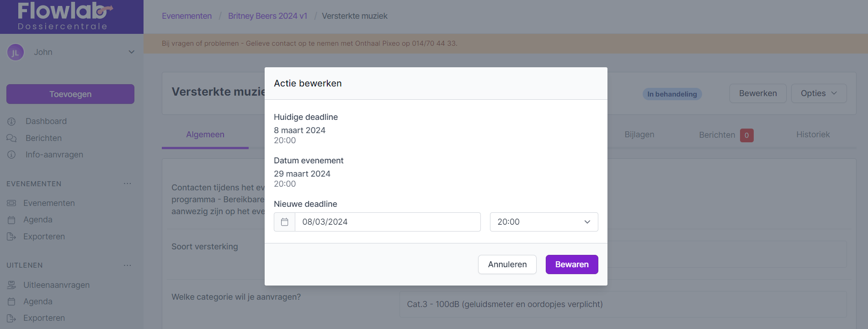868x329 pixels.
Task: Expand the John user menu chevron
Action: pyautogui.click(x=131, y=52)
